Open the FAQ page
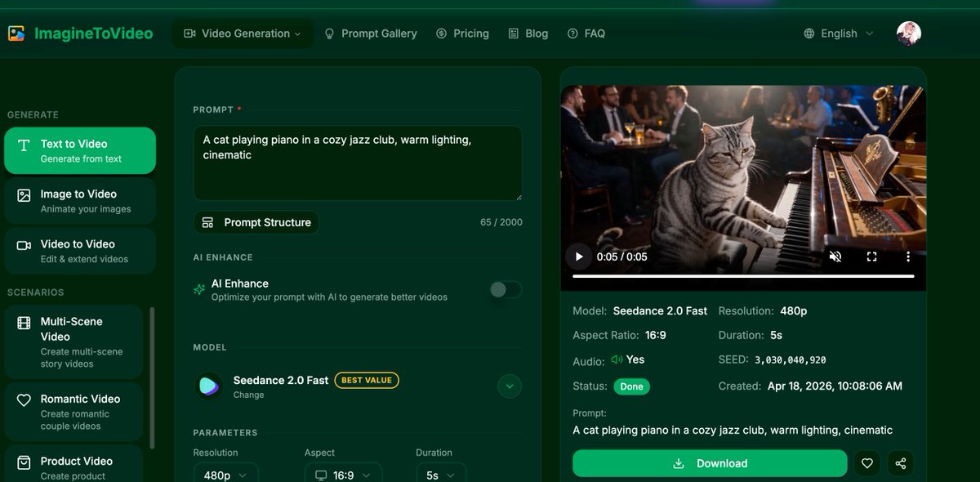980x482 pixels. coord(586,33)
